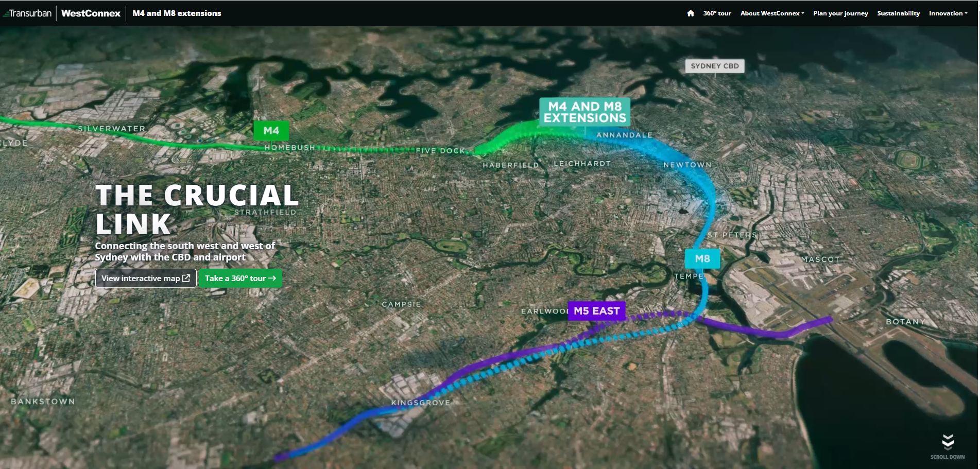This screenshot has width=980, height=469.
Task: Click the SILVERWATER suburb label
Action: (112, 129)
